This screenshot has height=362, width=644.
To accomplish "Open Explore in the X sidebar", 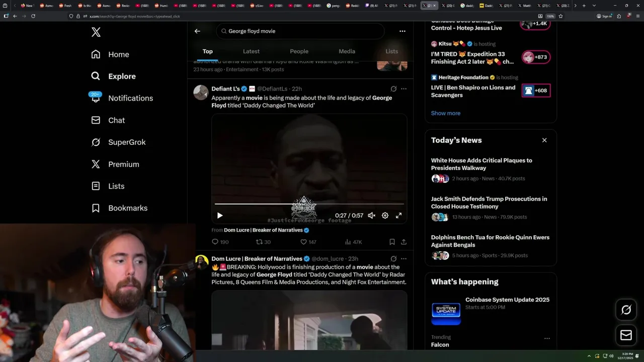I will 113,76.
